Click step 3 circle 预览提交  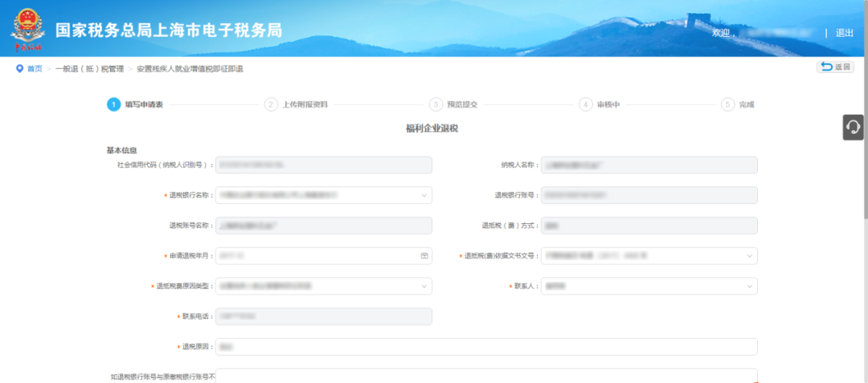click(x=436, y=104)
